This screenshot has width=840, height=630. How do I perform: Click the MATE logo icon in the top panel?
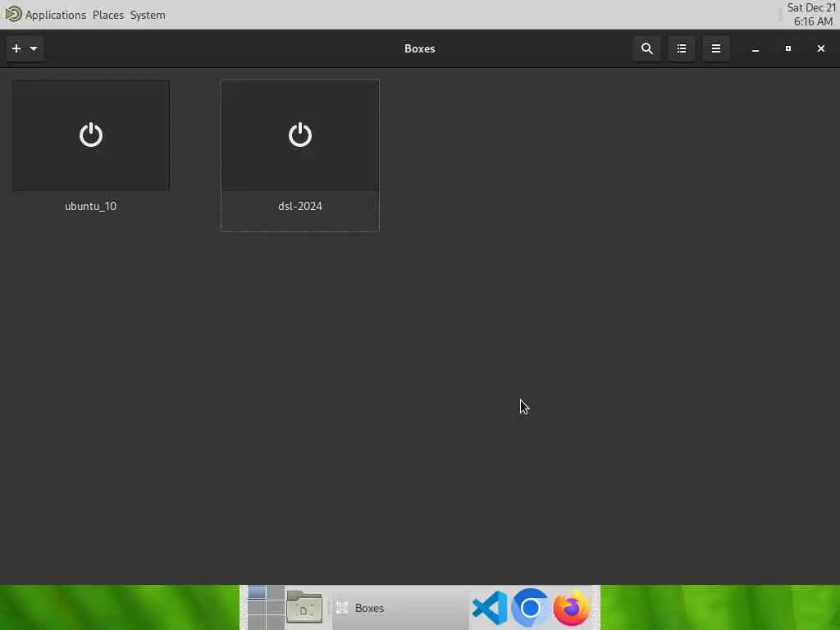pos(13,14)
